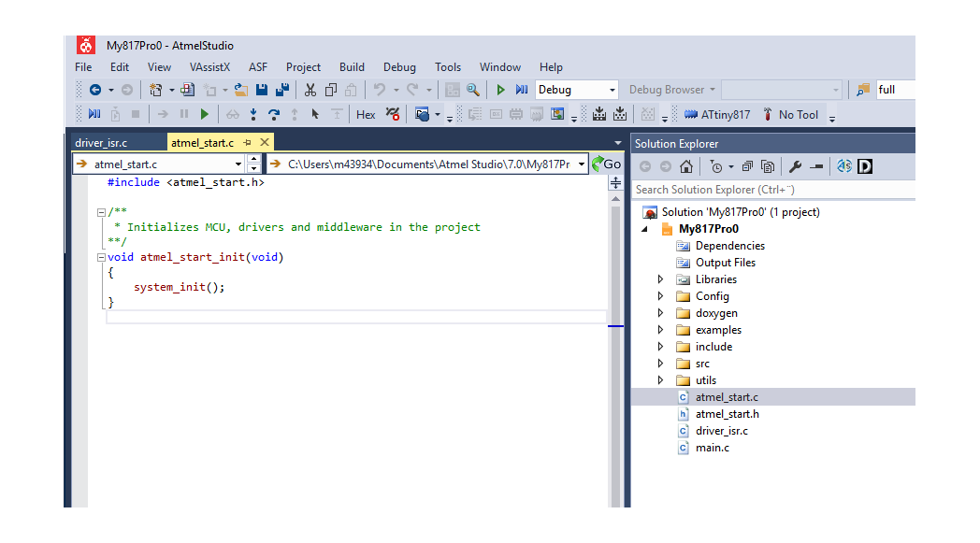
Task: Collapse the atmel_start_init function outline
Action: point(101,257)
